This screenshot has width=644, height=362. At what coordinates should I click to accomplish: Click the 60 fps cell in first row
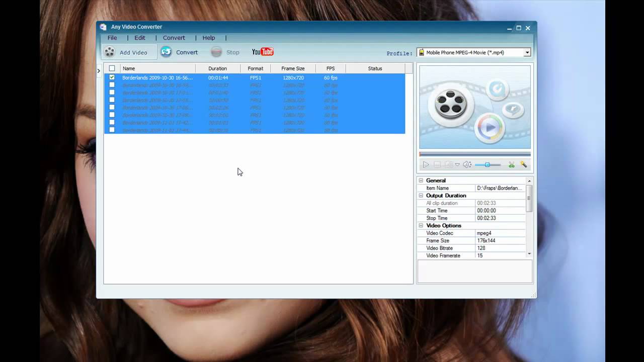tap(331, 78)
